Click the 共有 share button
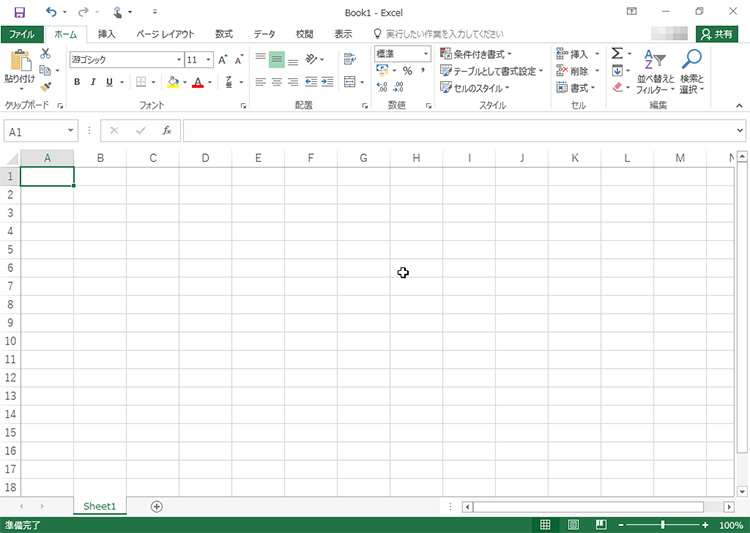750x533 pixels. click(x=717, y=34)
